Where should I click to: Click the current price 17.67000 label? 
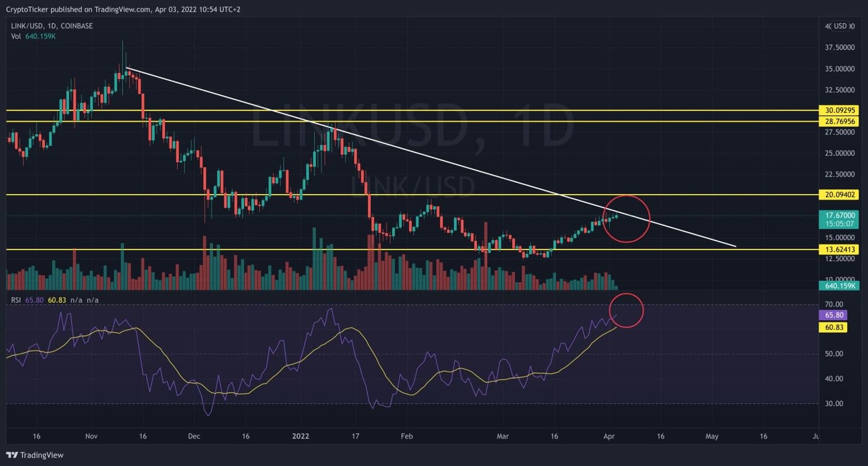[840, 215]
